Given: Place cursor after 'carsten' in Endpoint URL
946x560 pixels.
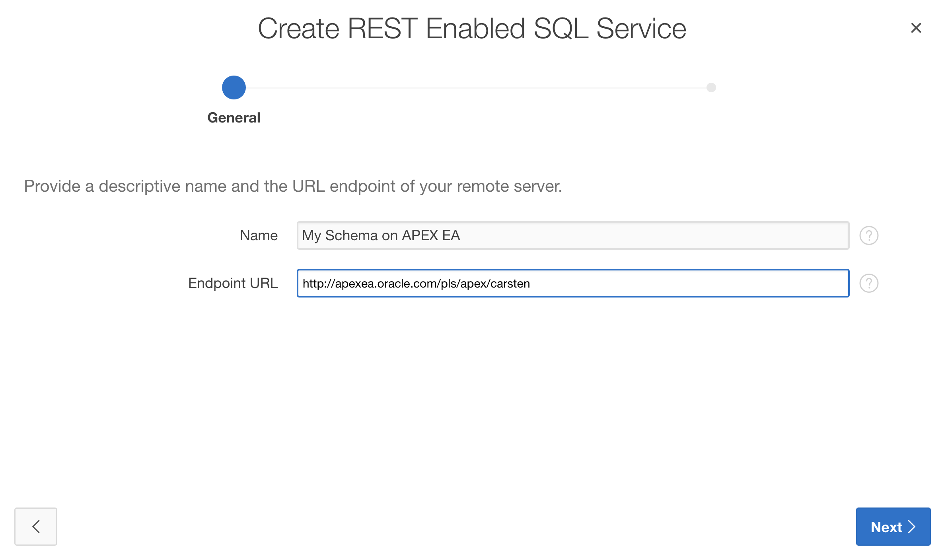Looking at the screenshot, I should [531, 284].
